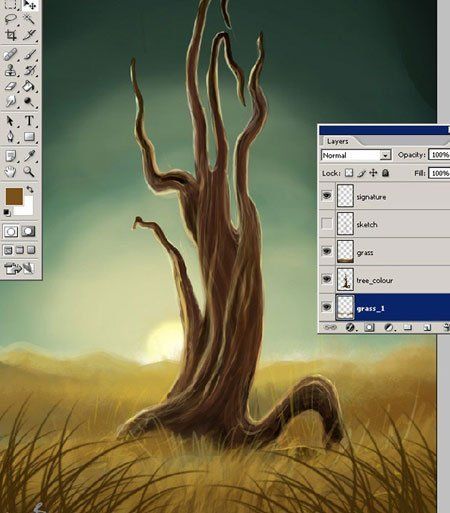450x513 pixels.
Task: Jump to ImageReady from toolbox
Action: pos(19,268)
